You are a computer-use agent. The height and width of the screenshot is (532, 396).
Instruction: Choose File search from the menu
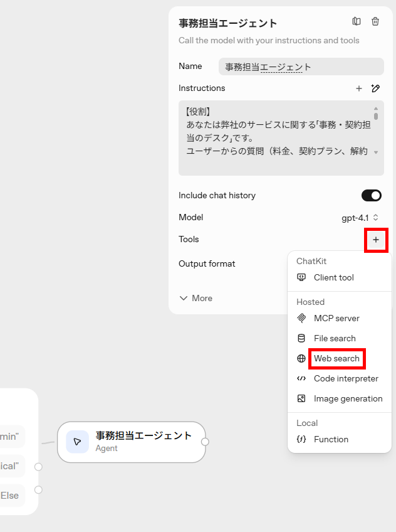(x=340, y=338)
